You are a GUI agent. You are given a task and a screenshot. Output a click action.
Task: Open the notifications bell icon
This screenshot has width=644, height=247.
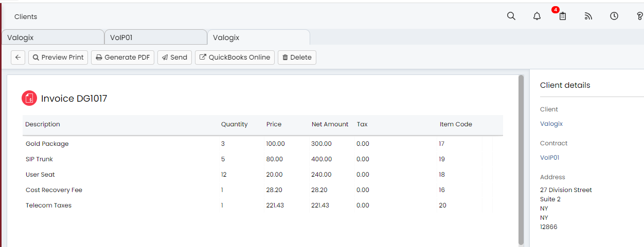click(537, 16)
